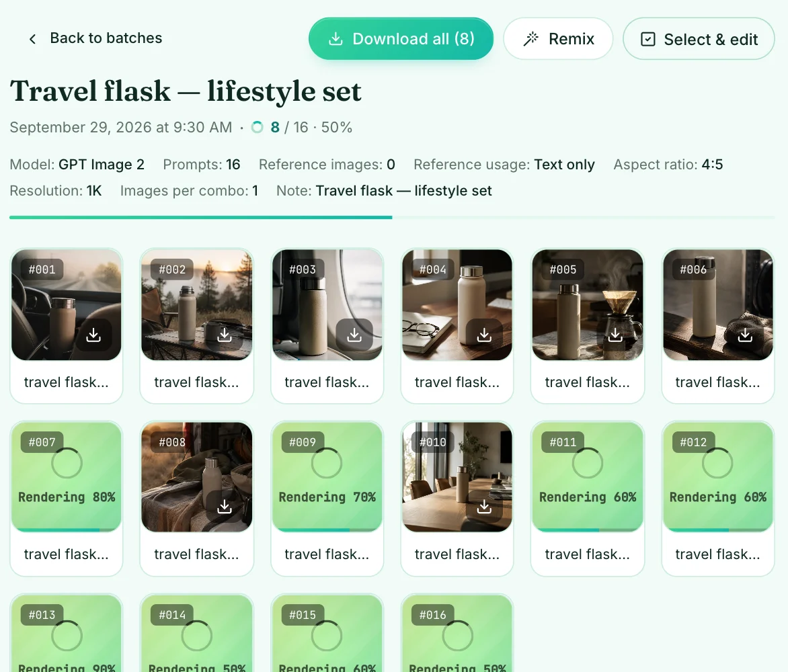Click the caption 'travel flask...' under #004

click(x=457, y=382)
